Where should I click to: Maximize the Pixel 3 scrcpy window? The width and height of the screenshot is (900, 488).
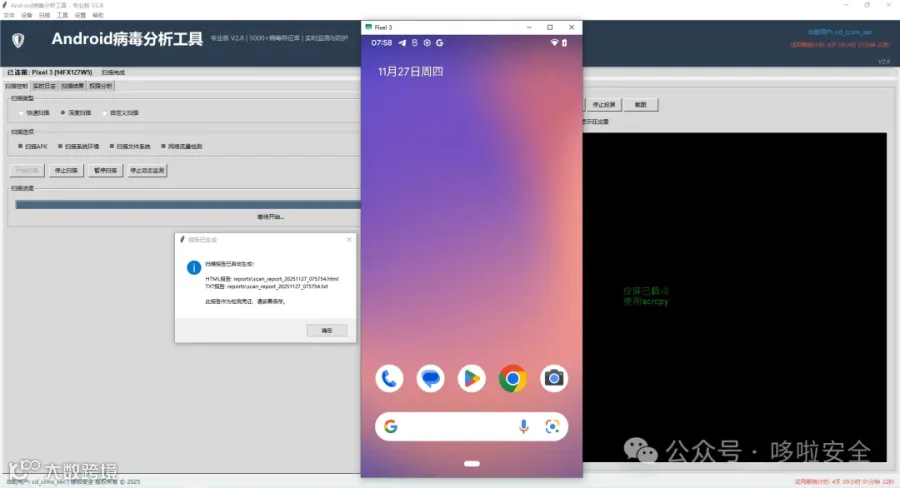(550, 27)
